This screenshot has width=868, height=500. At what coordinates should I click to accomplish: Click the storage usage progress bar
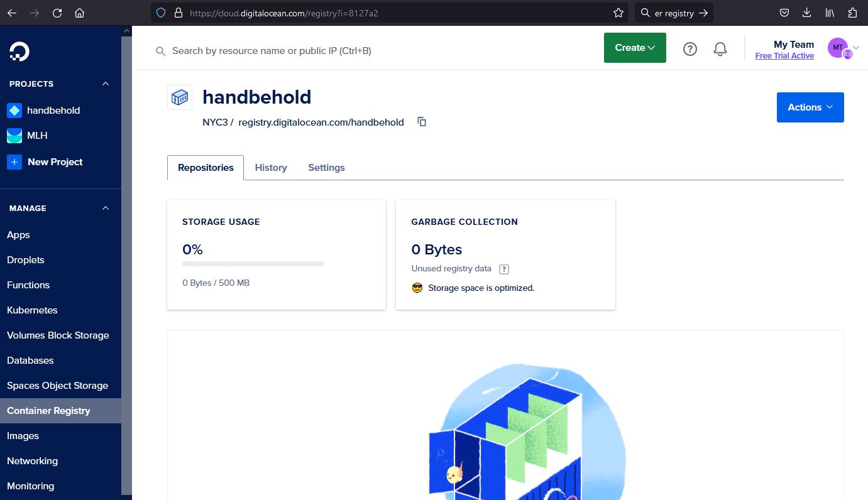[253, 264]
